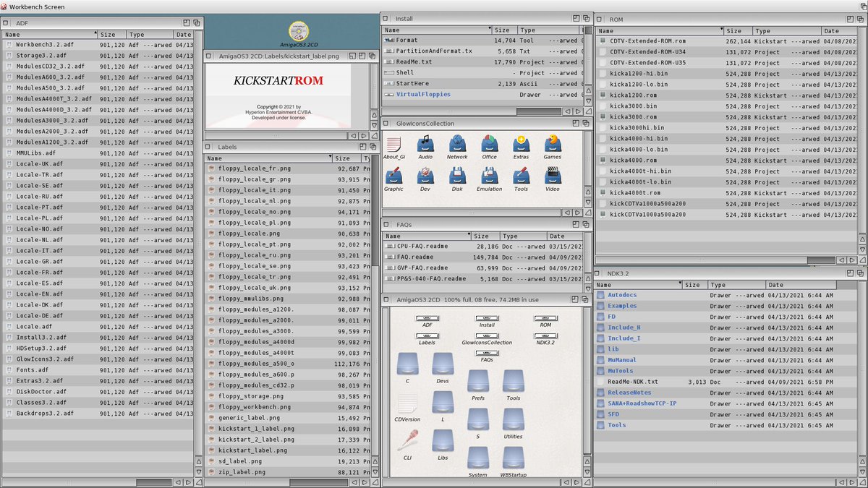
Task: Select the C drawer on AmigaOS3.2CD
Action: [407, 364]
